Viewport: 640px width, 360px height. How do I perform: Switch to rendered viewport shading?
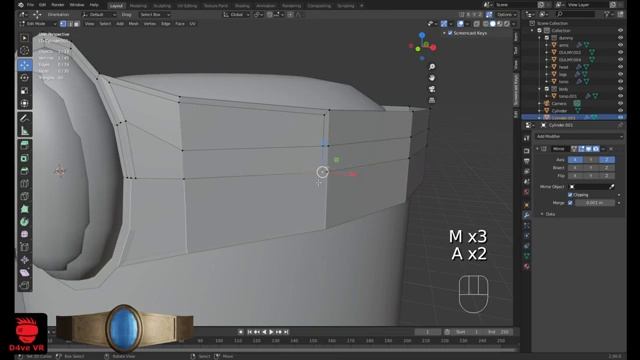tap(507, 24)
